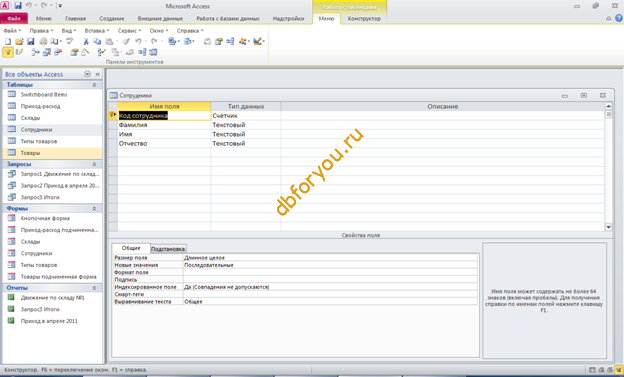Click the Delete Rows icon with red X
Image resolution: width=624 pixels, height=377 pixels.
(x=58, y=52)
